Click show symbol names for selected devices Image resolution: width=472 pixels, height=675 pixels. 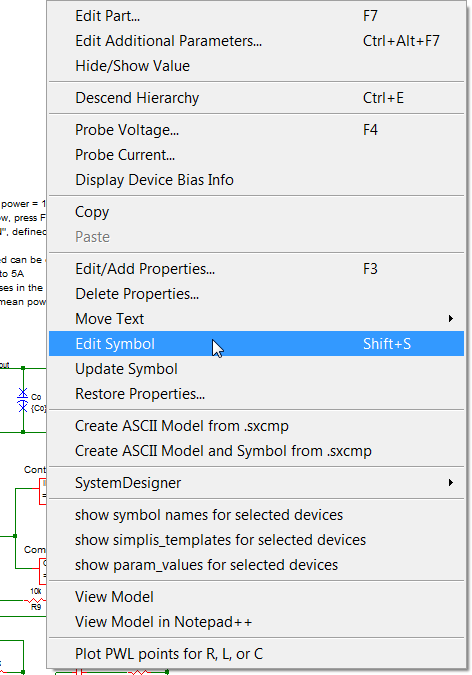[256, 515]
